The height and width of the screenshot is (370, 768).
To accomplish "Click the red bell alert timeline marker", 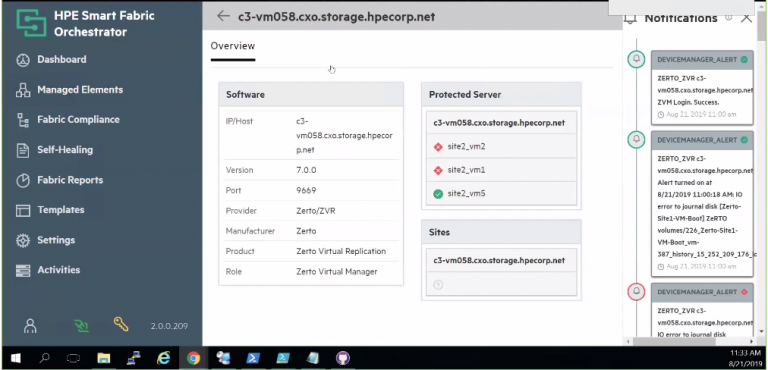I will tap(636, 292).
